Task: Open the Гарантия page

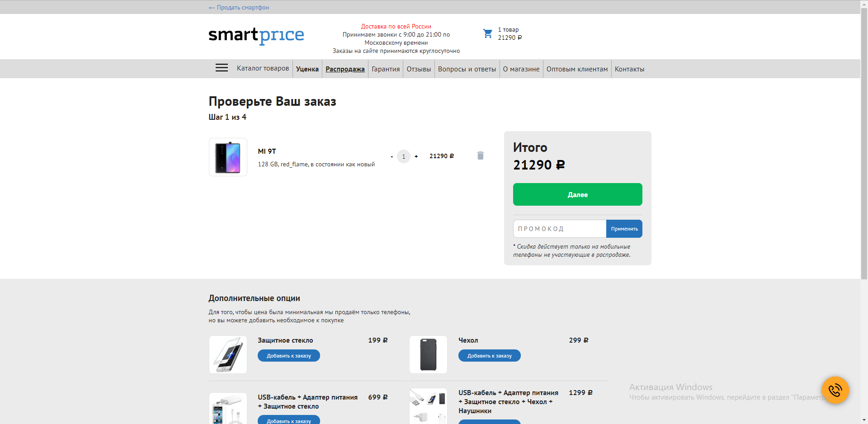Action: [386, 69]
